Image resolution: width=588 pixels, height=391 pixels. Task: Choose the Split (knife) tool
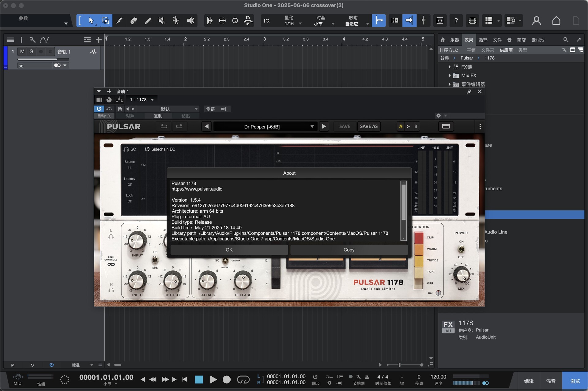pos(119,20)
